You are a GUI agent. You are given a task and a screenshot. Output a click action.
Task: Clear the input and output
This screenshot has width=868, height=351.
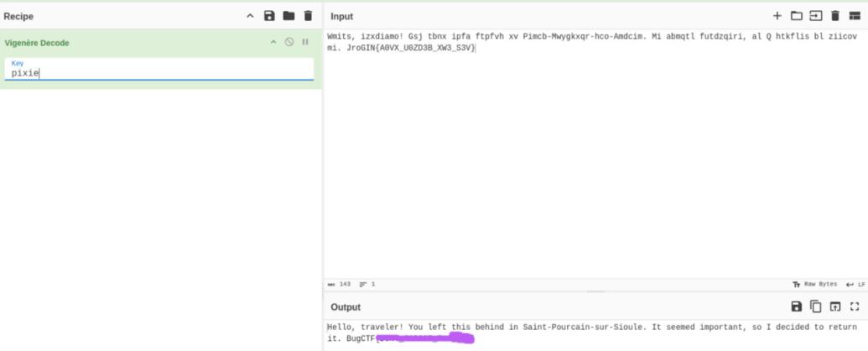coord(835,16)
